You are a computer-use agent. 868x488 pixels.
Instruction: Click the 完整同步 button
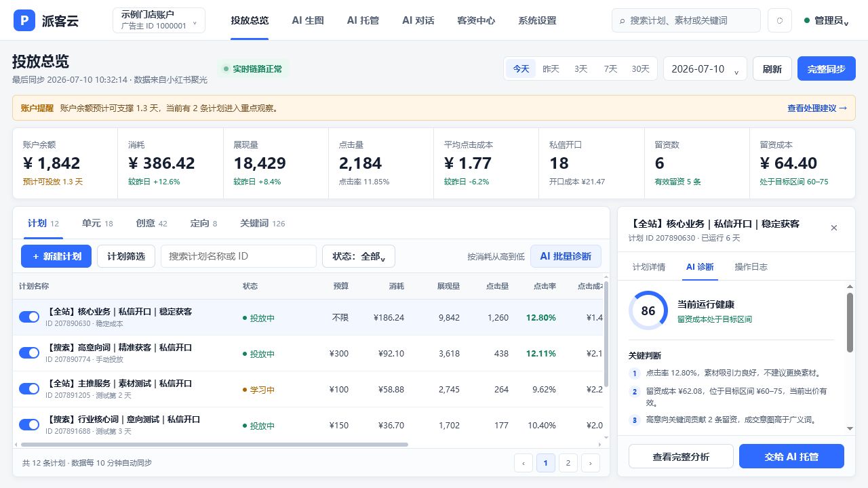[827, 68]
